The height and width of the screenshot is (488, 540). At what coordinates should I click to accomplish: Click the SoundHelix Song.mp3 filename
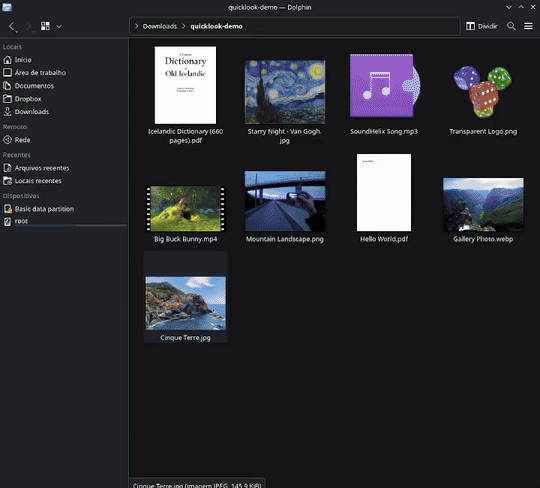coord(384,132)
